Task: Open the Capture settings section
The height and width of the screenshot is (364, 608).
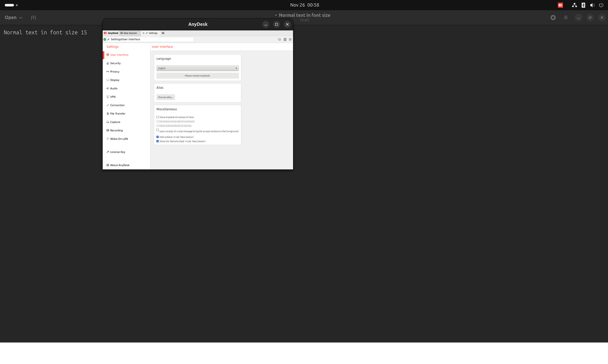Action: click(114, 122)
